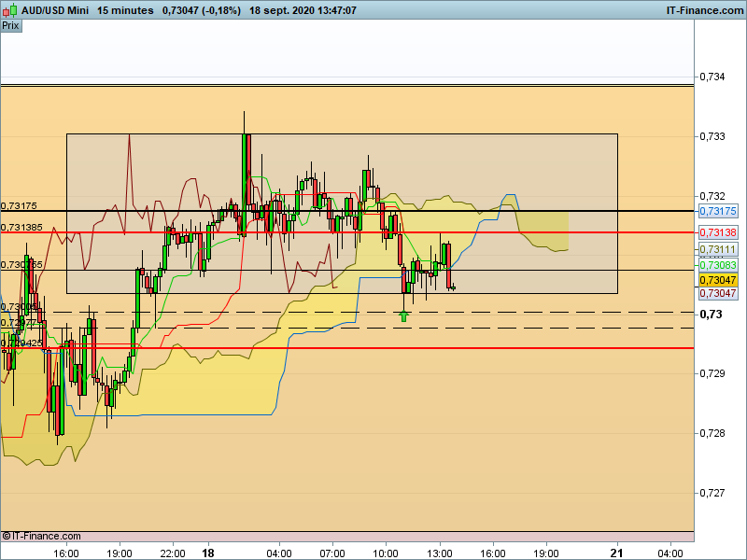Screen dimensions: 747x560
Task: Click the 0,73175 horizontal line label at left
Action: tap(19, 205)
